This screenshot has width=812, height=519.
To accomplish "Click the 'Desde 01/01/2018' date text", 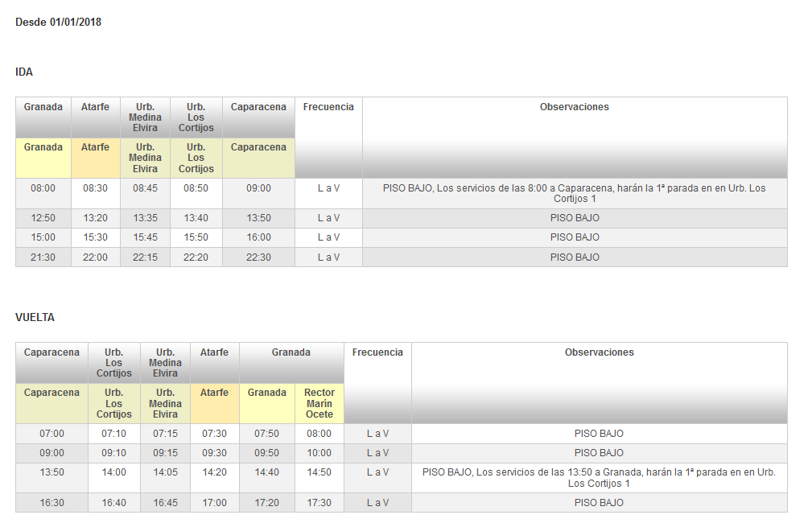I will point(58,23).
